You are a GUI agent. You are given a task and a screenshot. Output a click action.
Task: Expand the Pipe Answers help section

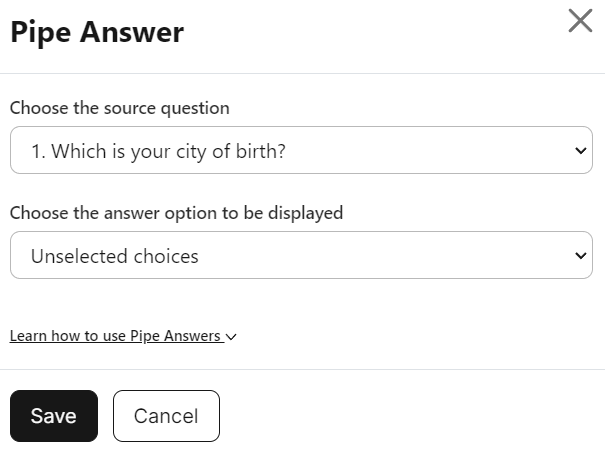(123, 336)
